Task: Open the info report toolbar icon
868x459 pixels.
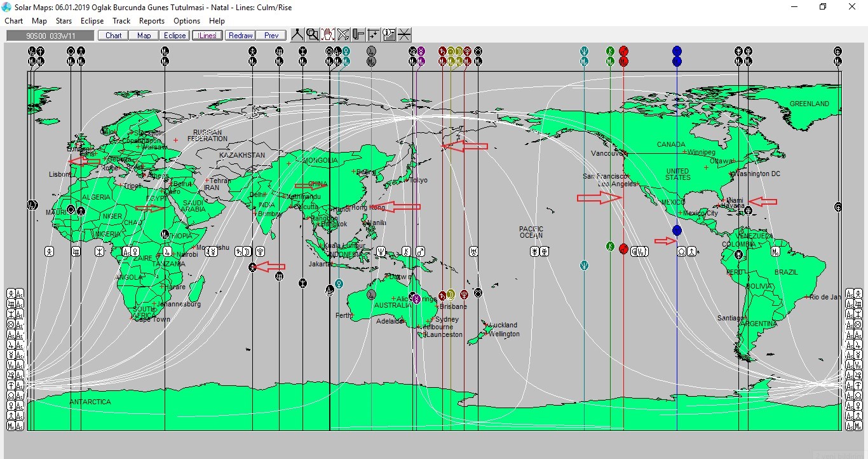Action: point(389,35)
